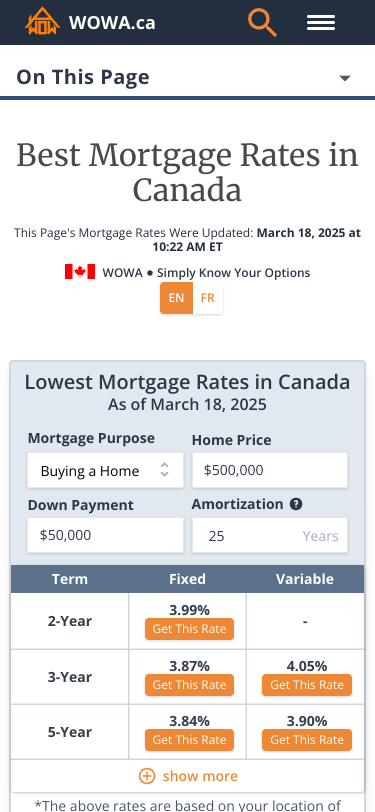Click the Down Payment input field
This screenshot has width=375, height=812.
click(x=105, y=535)
